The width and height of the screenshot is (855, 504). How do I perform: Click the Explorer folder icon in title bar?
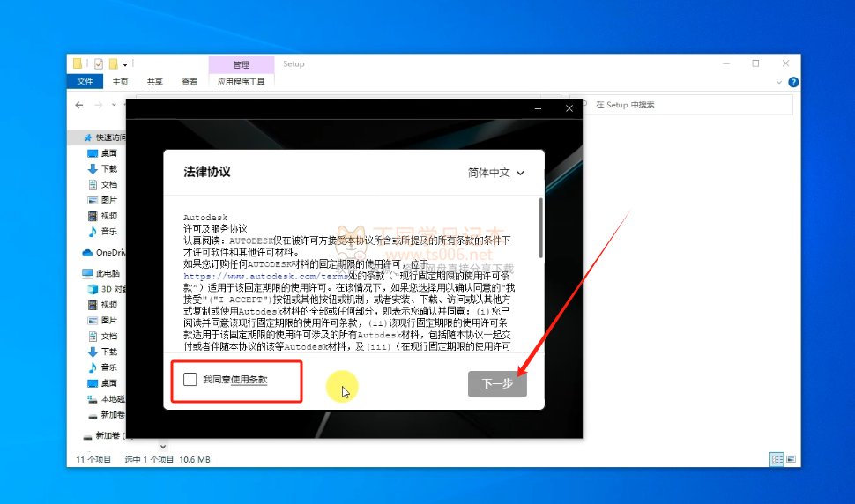click(78, 63)
